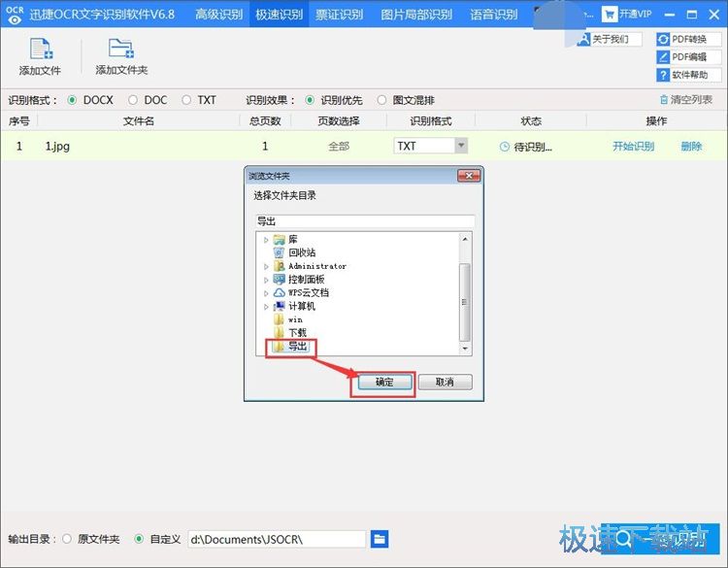This screenshot has height=568, width=728.
Task: Select the 计算机 computer icon
Action: [x=279, y=306]
